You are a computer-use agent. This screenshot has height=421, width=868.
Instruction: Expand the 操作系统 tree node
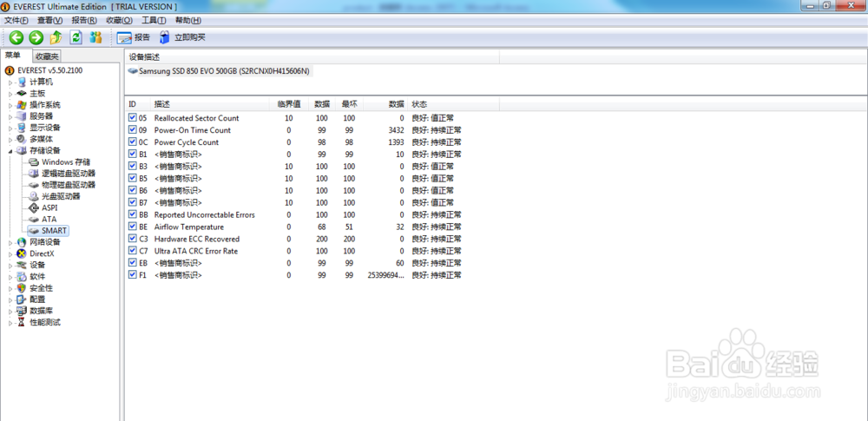tap(10, 105)
